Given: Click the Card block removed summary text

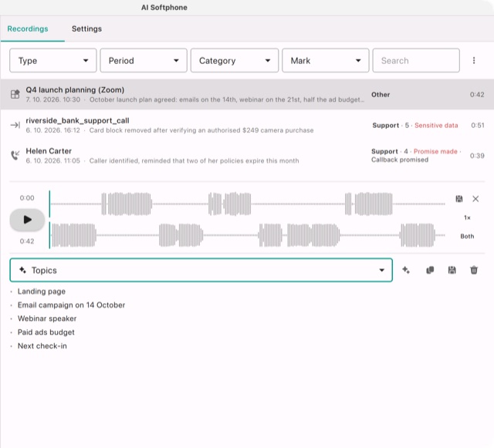Looking at the screenshot, I should [x=201, y=130].
